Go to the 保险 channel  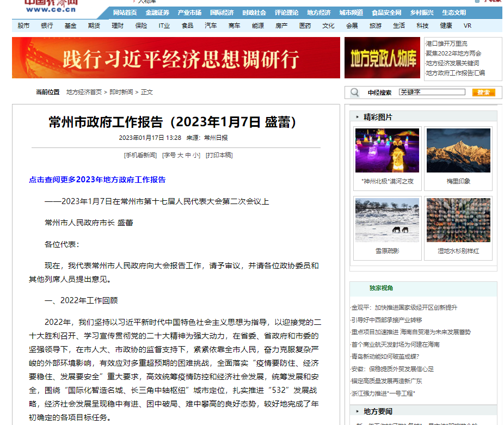point(141,26)
